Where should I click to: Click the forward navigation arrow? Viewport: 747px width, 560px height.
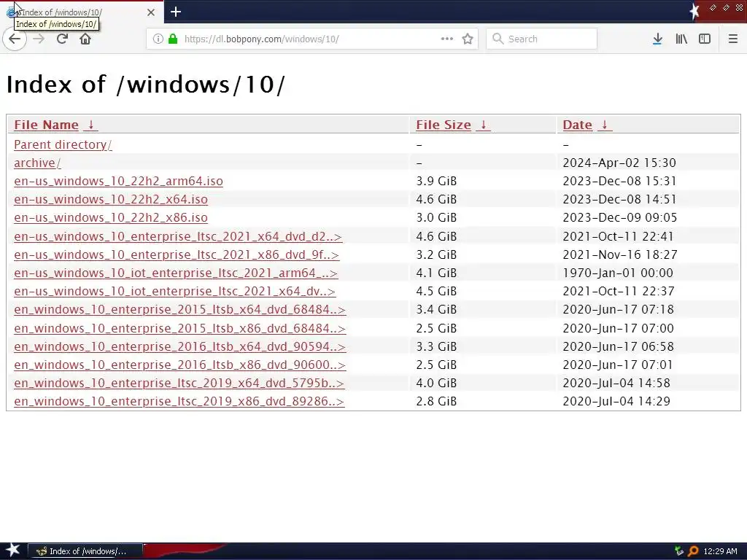click(x=39, y=39)
